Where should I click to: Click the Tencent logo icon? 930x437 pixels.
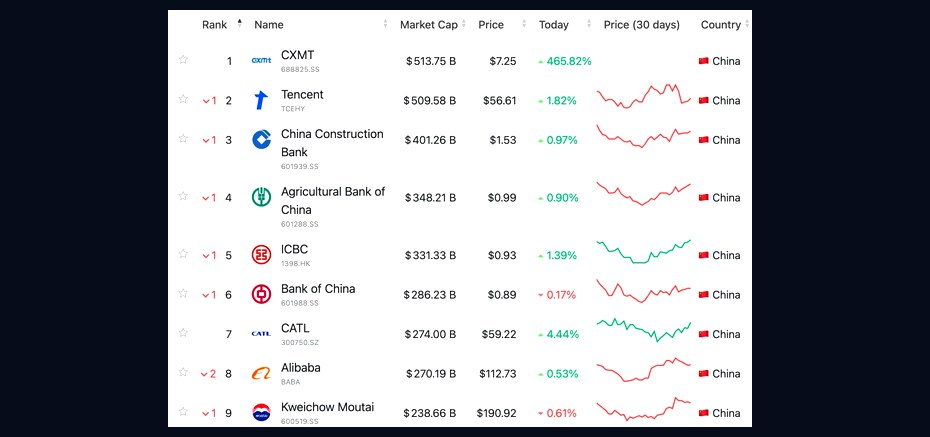[261, 100]
